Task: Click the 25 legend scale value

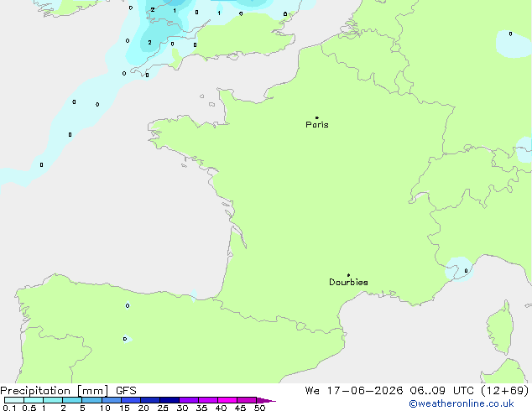Action: [163, 408]
